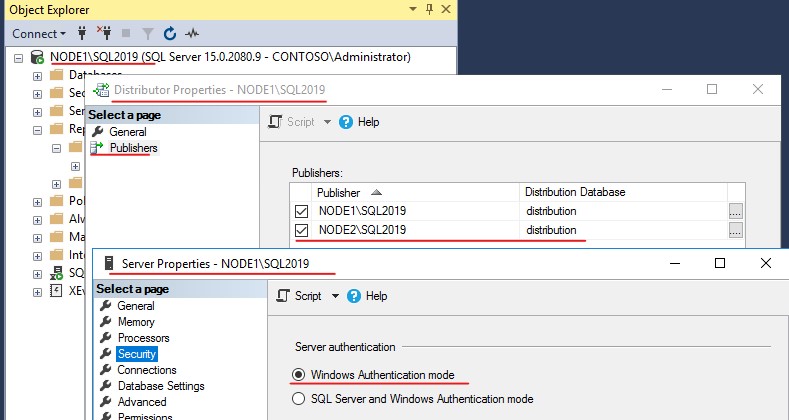The height and width of the screenshot is (420, 789).
Task: Refresh Object Explorer with the circular arrow
Action: [170, 34]
